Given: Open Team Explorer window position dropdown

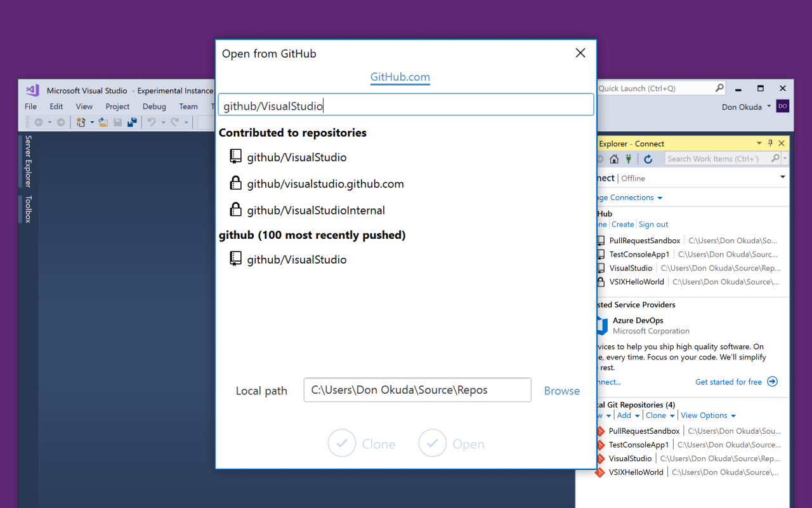Looking at the screenshot, I should [759, 144].
